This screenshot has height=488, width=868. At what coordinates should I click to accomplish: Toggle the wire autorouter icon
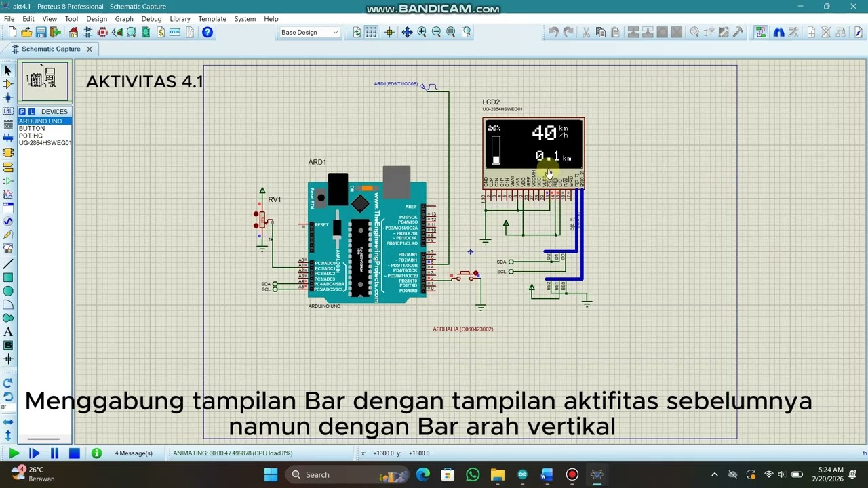[760, 32]
